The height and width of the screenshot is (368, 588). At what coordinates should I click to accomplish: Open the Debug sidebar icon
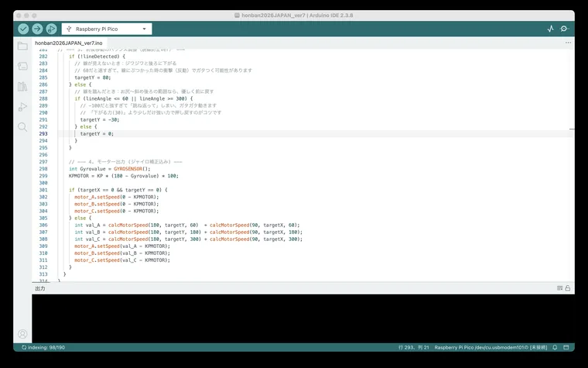coord(22,107)
